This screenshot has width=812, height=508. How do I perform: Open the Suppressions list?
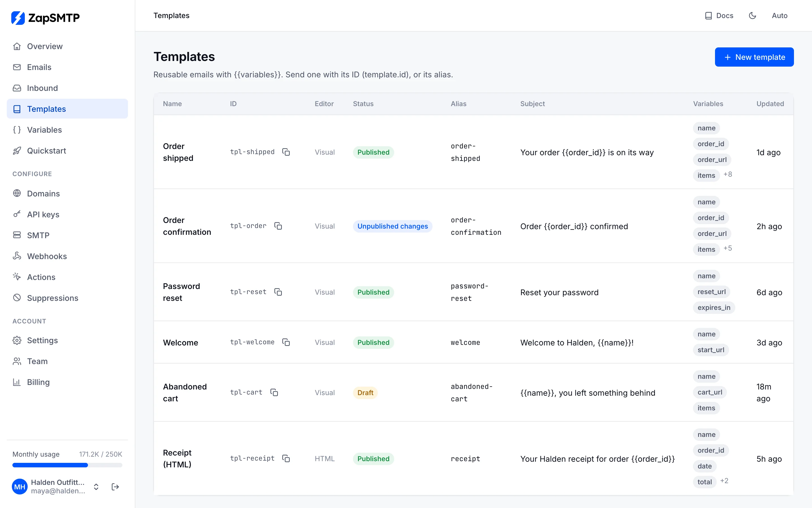click(67, 298)
